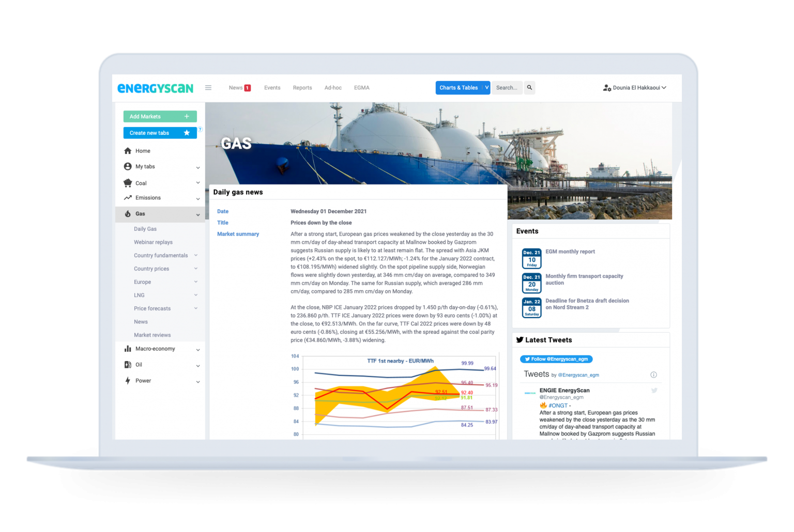This screenshot has width=794, height=532.
Task: Click inside the Search field
Action: pyautogui.click(x=507, y=87)
